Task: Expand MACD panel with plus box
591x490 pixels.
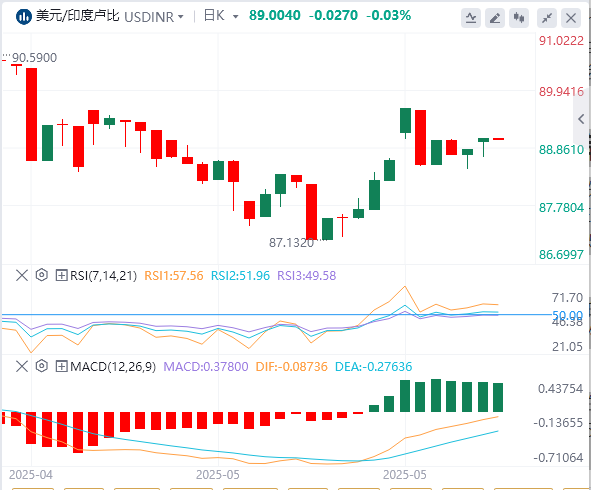Action: [x=61, y=366]
